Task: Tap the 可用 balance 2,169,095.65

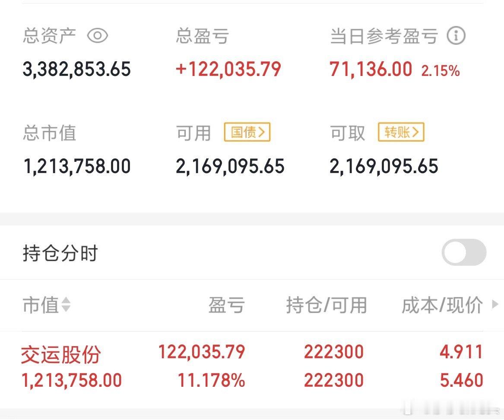Action: pos(230,166)
